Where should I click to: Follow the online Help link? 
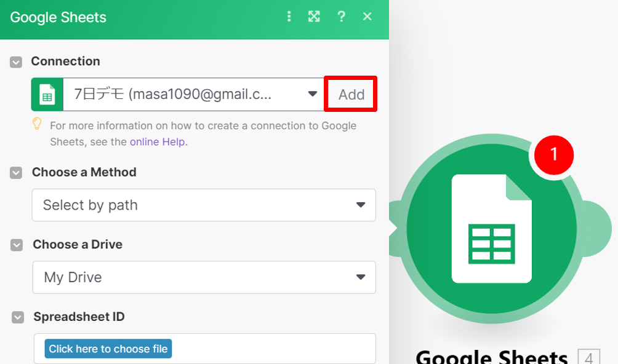click(157, 141)
